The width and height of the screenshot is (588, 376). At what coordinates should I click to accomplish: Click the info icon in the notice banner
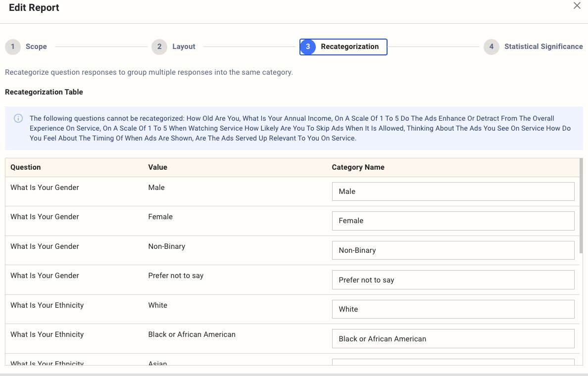(18, 118)
